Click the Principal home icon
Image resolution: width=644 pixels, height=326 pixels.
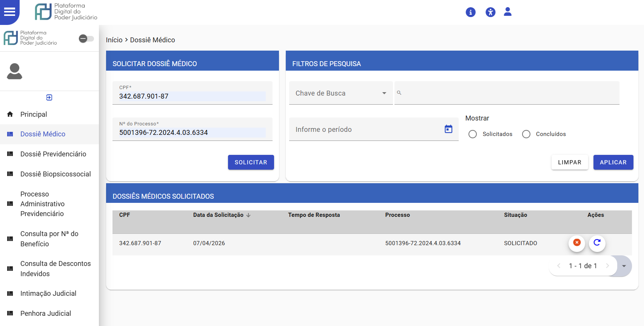(x=10, y=114)
